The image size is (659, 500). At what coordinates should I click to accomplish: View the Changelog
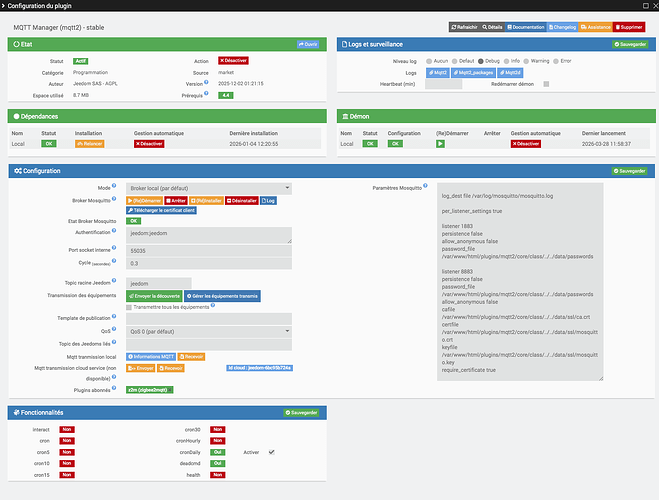pyautogui.click(x=562, y=27)
